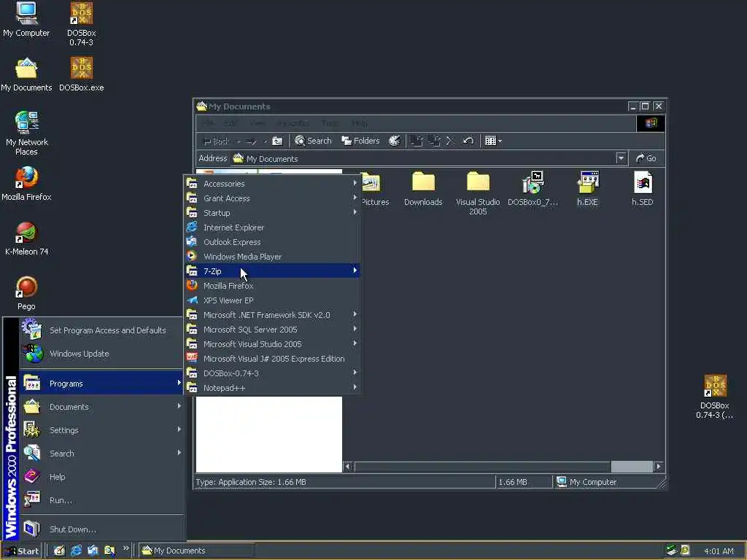Select Programs in the Start menu
747x560 pixels.
click(x=101, y=384)
